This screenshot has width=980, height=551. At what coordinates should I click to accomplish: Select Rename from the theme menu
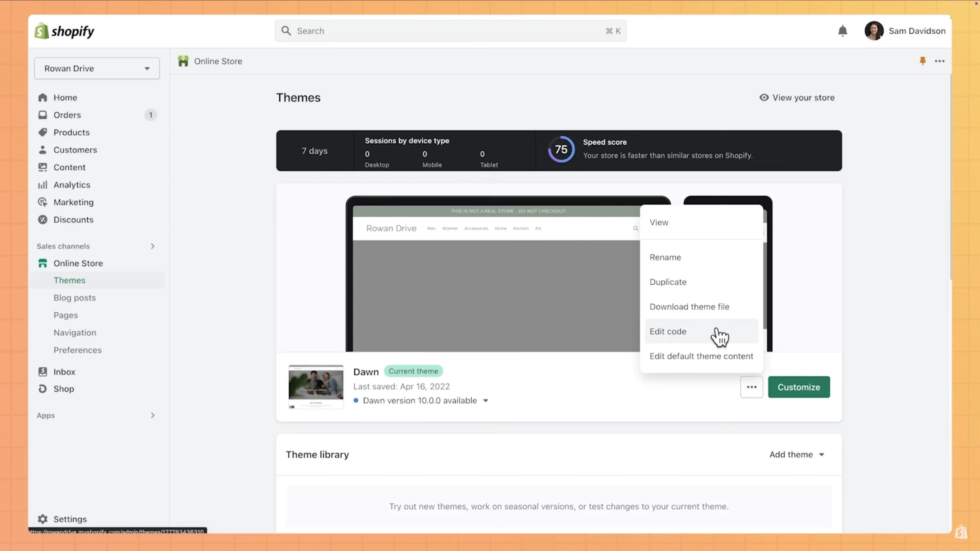tap(701, 257)
